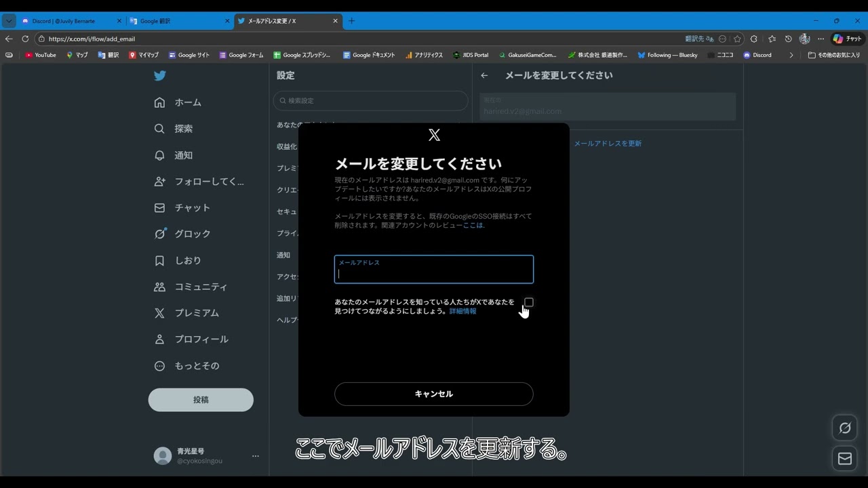Open messages envelope floating button

845,459
